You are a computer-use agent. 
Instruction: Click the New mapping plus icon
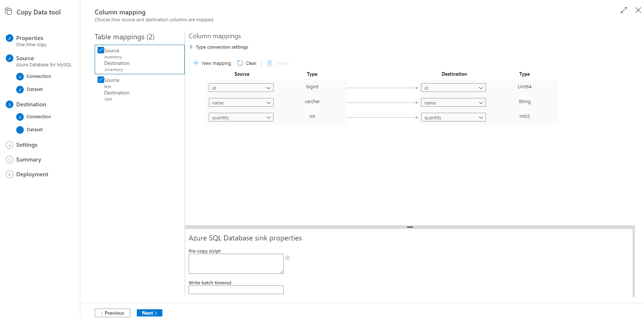point(196,63)
